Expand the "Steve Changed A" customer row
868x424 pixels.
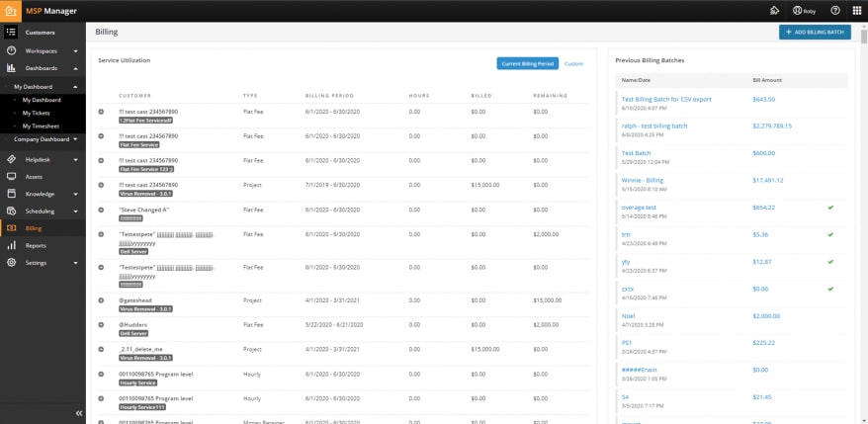[x=102, y=210]
